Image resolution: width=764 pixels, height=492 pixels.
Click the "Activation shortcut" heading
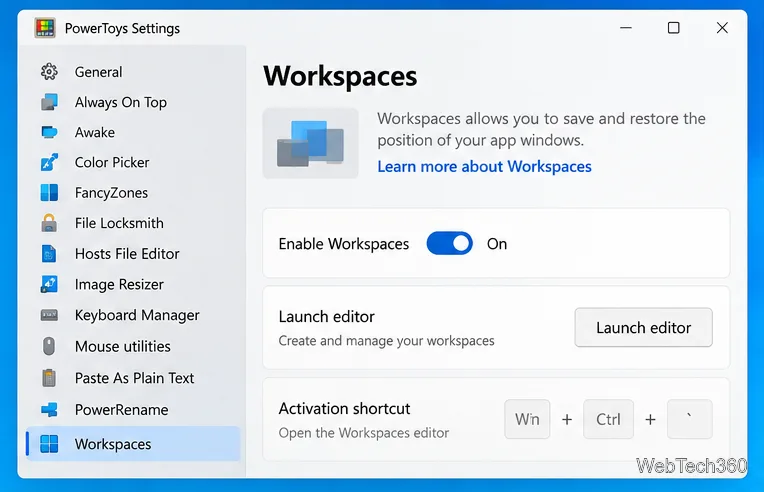[344, 408]
